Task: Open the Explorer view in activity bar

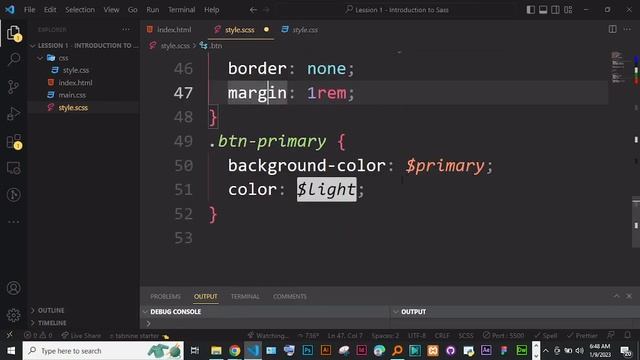Action: tap(13, 33)
